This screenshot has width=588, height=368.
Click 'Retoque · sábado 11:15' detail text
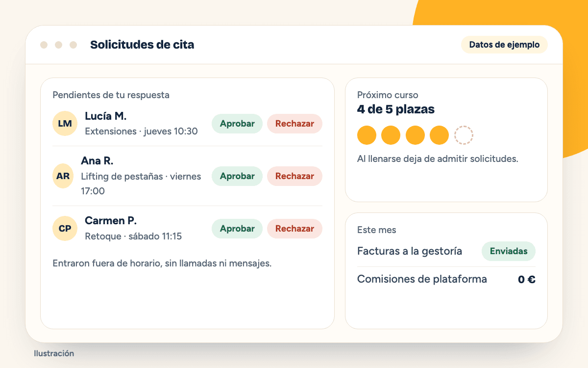tap(133, 237)
